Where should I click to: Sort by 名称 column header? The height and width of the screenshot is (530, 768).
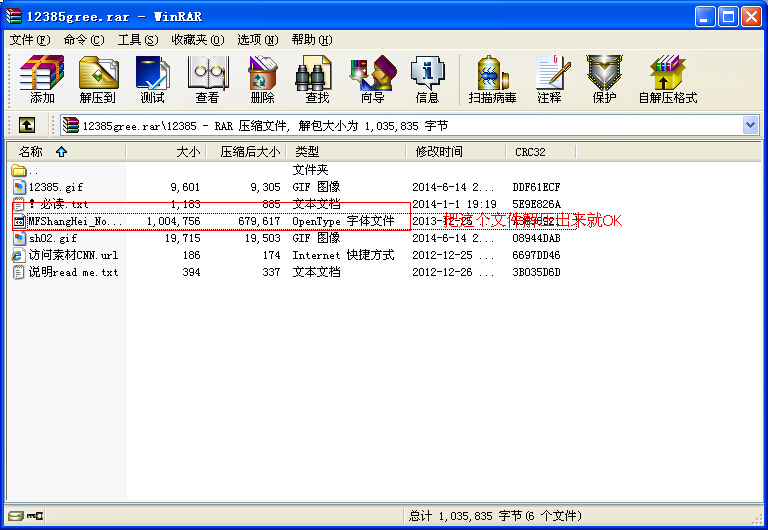[66, 152]
